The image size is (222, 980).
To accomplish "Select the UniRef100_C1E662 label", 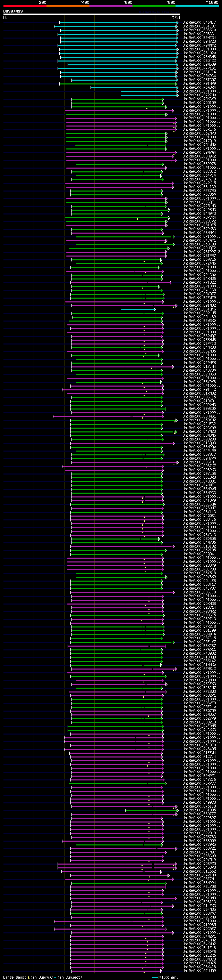I will (x=199, y=871).
